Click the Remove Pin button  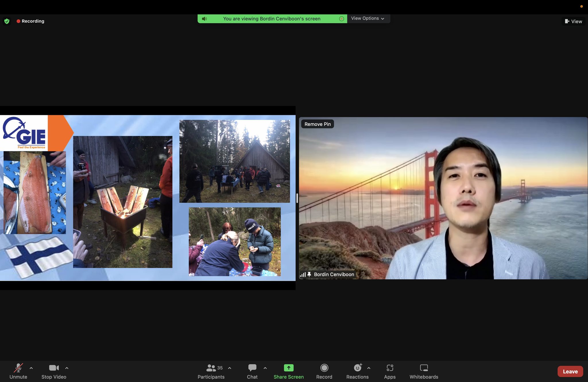(x=318, y=124)
